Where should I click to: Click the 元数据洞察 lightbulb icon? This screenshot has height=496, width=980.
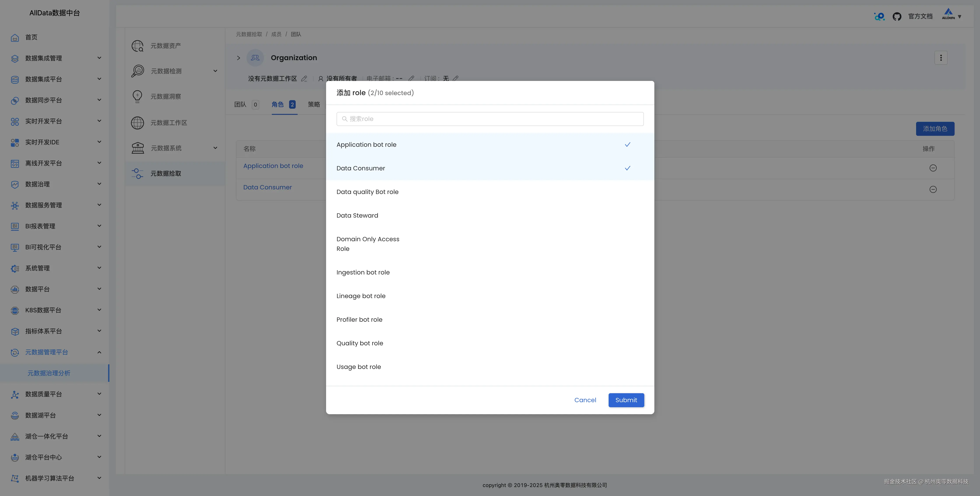click(137, 96)
